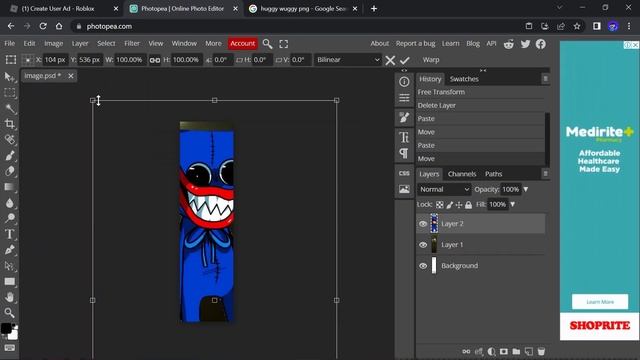Open the Normal blend mode dropdown

pos(444,189)
